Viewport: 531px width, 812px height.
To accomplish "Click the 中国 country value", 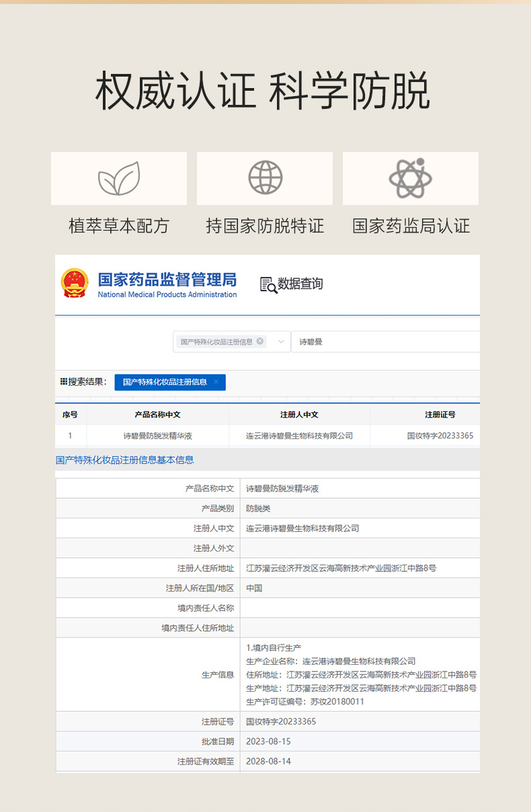I will [254, 588].
